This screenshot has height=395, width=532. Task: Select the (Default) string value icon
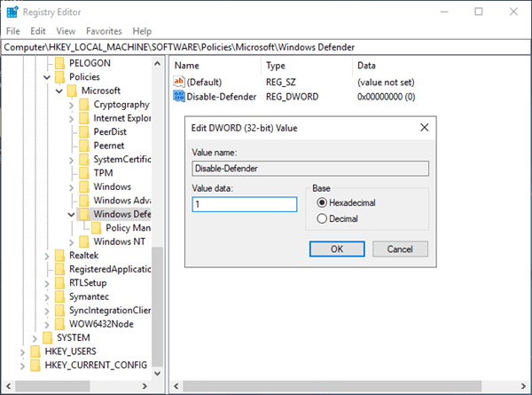point(179,82)
